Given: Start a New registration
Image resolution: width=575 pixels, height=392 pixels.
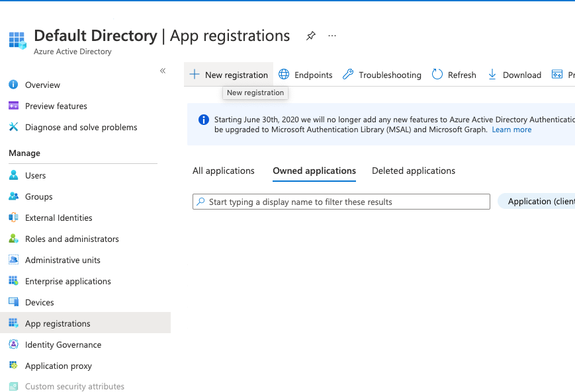Looking at the screenshot, I should click(x=229, y=75).
